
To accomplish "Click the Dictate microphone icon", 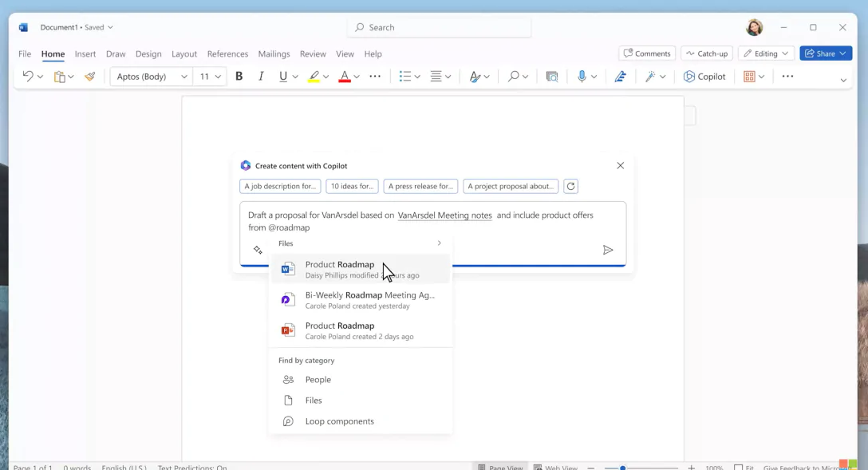I will pyautogui.click(x=582, y=77).
